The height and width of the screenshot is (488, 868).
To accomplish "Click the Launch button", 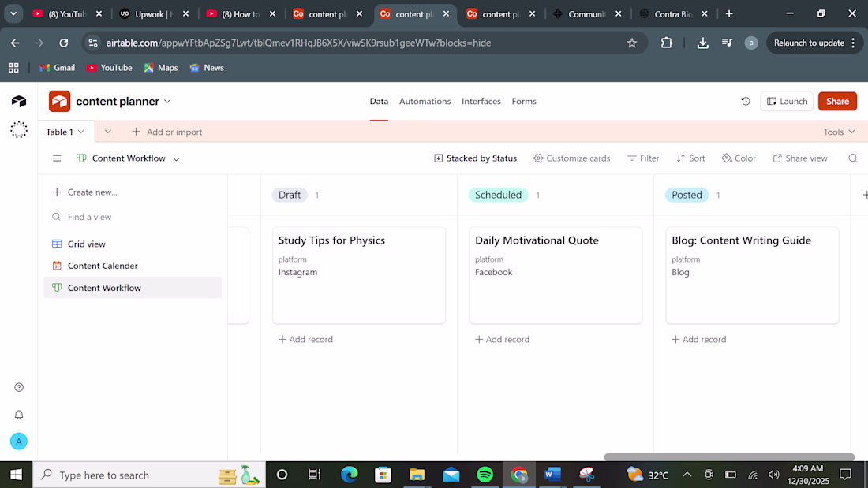I will [x=787, y=101].
